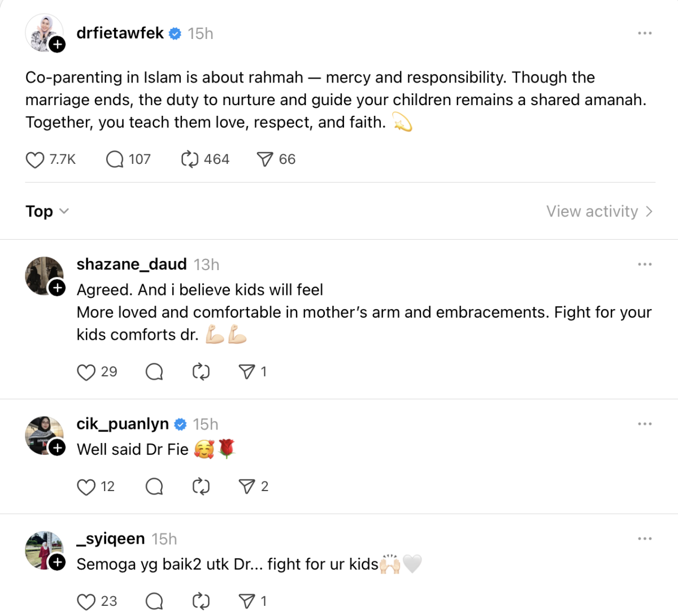
Task: Open more options on _syiqeen's reply
Action: pos(645,539)
